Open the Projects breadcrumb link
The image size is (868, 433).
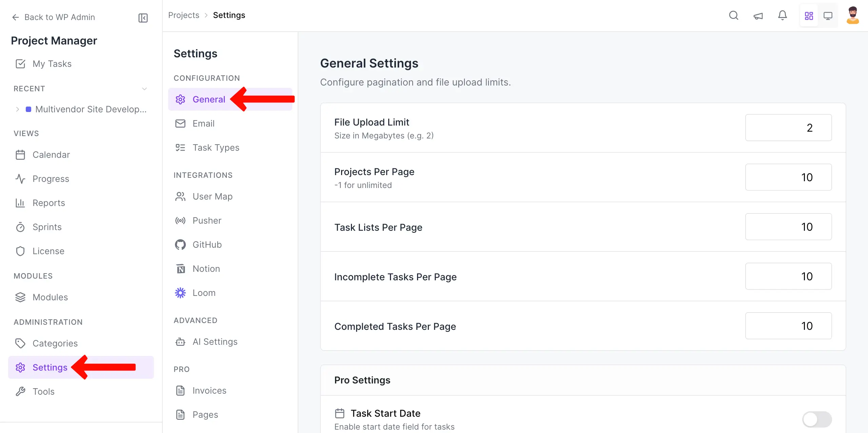[183, 15]
